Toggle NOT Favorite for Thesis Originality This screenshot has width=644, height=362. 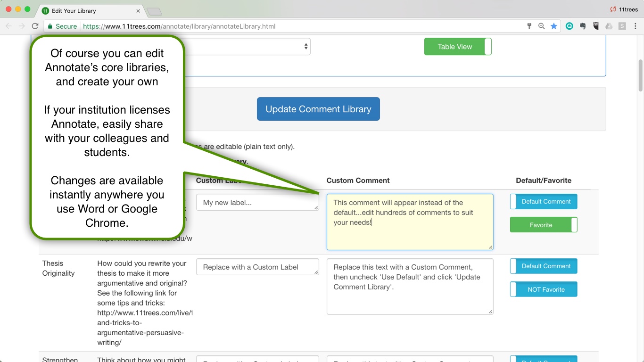[x=544, y=289]
